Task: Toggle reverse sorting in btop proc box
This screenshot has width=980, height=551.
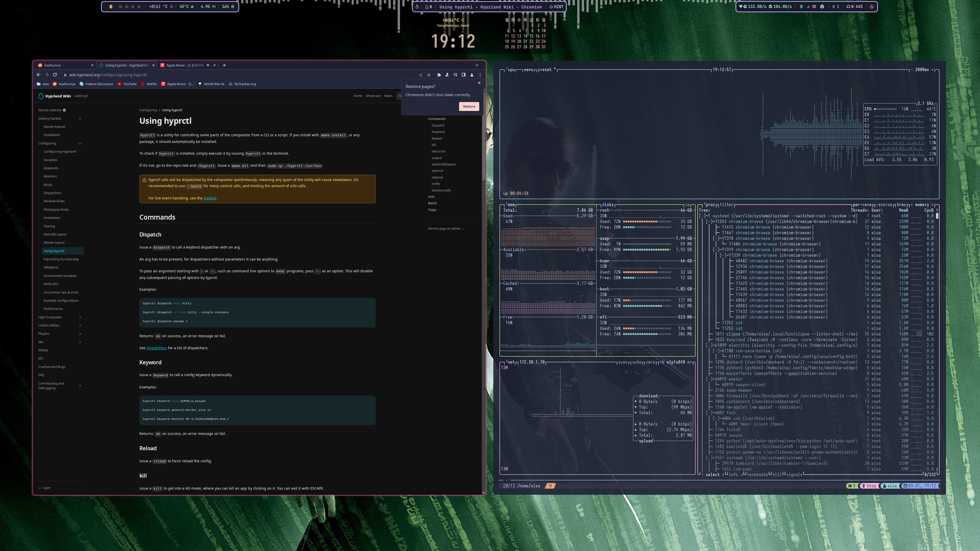Action: [884, 204]
